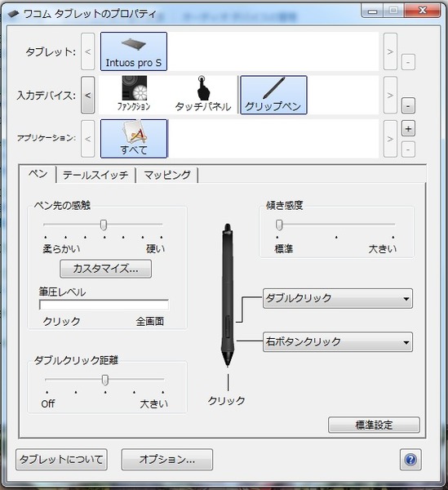Click the オプション... button

[167, 459]
